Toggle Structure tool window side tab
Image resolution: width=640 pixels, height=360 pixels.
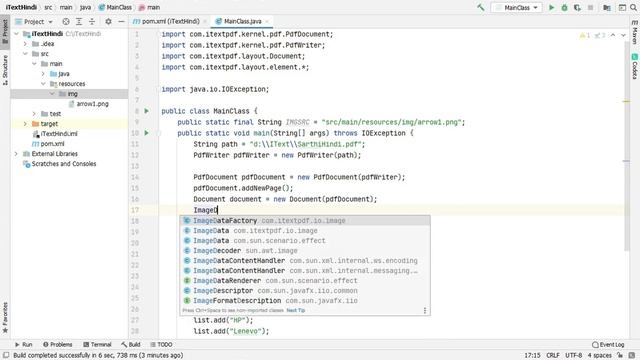[5, 69]
